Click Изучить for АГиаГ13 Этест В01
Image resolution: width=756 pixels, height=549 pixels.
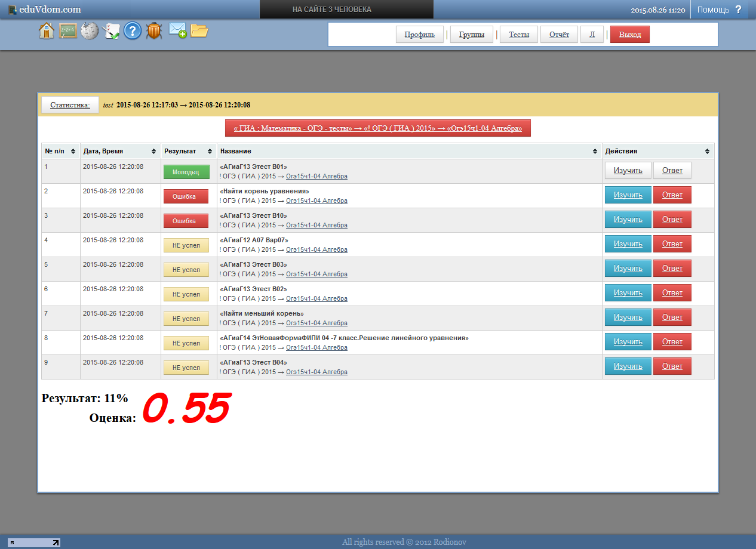628,171
